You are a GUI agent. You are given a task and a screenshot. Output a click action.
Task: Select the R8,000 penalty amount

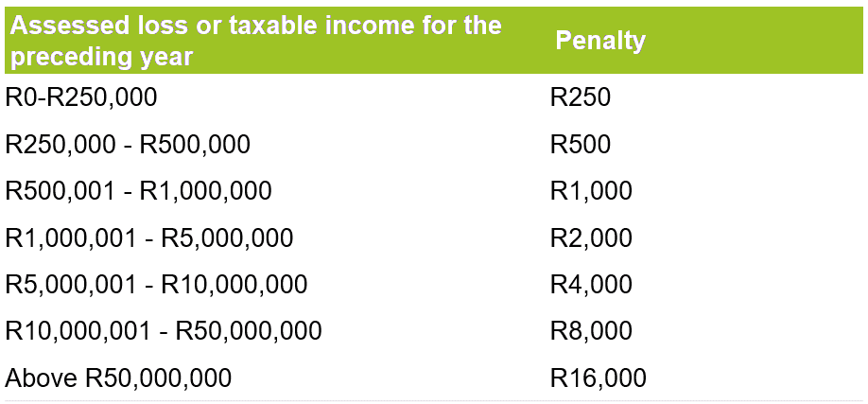pos(591,331)
